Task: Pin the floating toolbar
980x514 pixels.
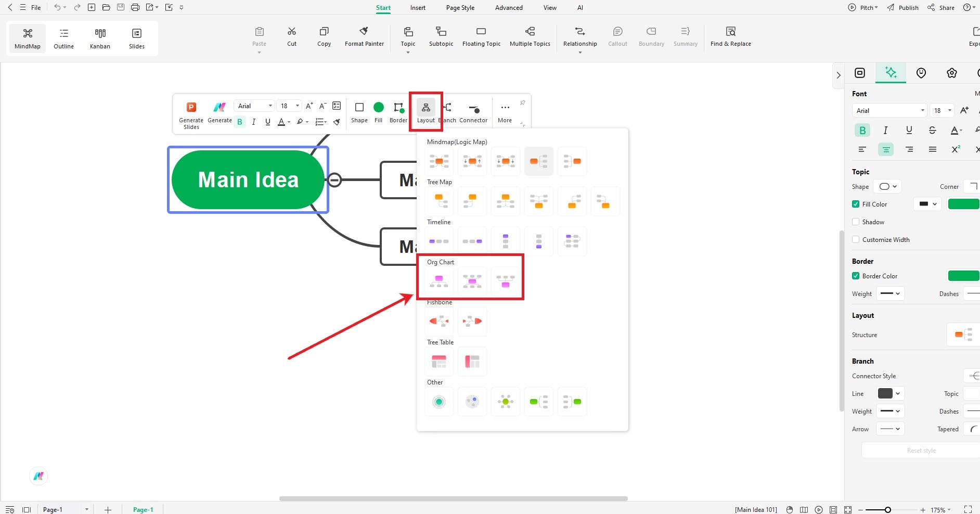Action: point(522,102)
